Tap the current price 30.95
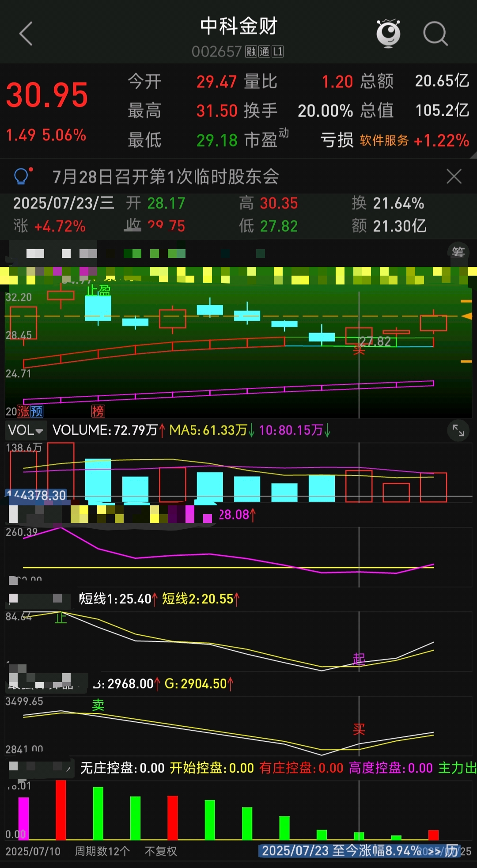Viewport: 477px width, 868px height. pos(47,95)
